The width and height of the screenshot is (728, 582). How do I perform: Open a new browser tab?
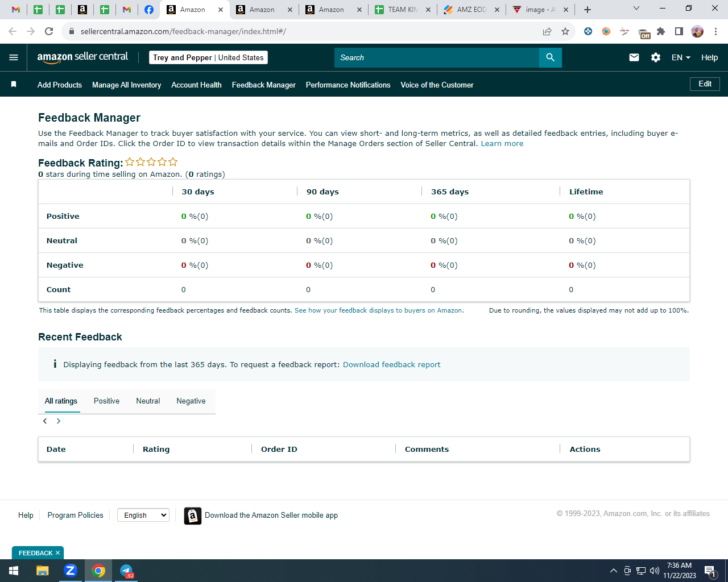click(x=588, y=10)
